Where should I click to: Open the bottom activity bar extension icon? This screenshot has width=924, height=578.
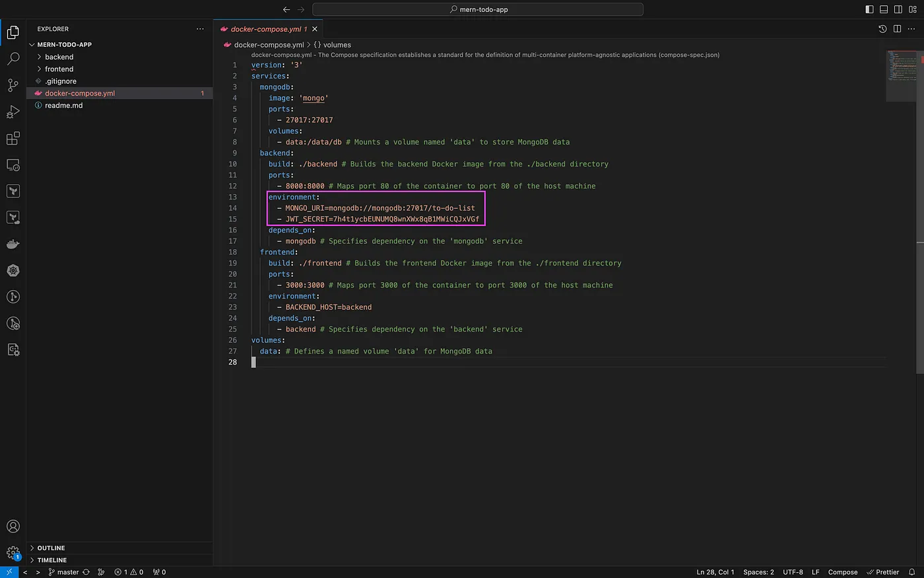tap(13, 349)
